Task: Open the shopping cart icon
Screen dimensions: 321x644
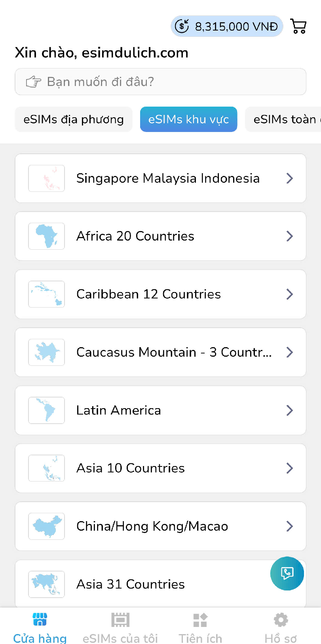Action: pos(298,27)
